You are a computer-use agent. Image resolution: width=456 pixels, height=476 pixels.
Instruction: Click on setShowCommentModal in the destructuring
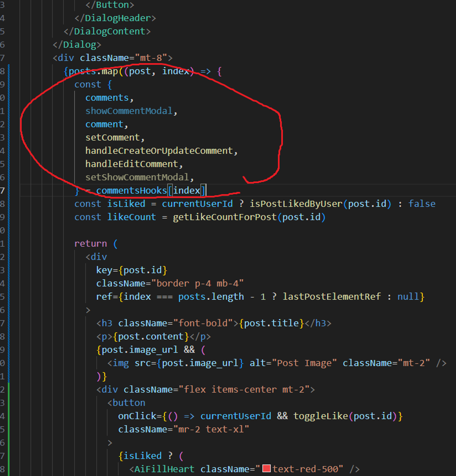(x=137, y=177)
